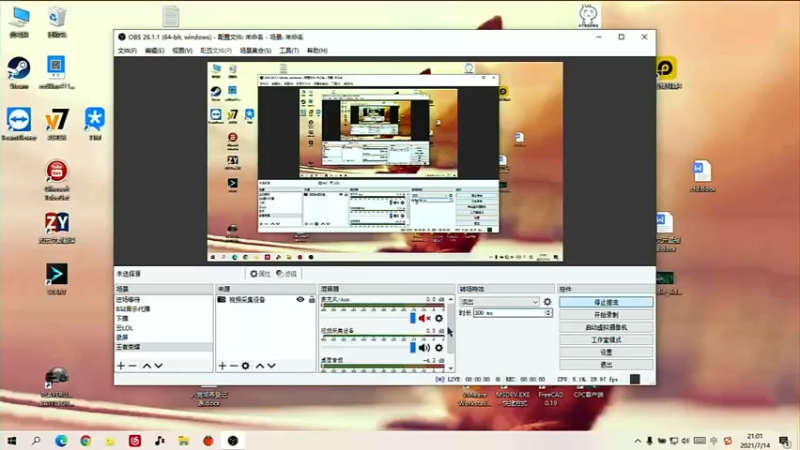Toggle the lock on 视频采集设备 source

[312, 299]
